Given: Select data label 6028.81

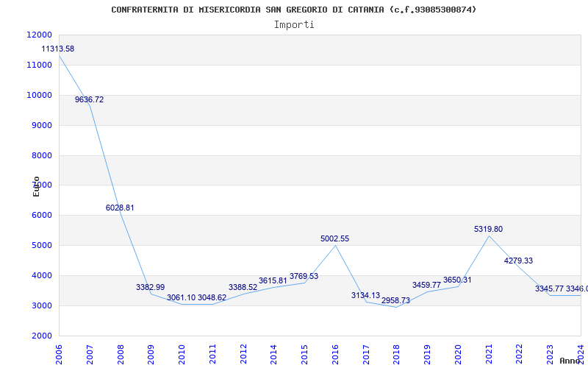Looking at the screenshot, I should (x=120, y=208).
